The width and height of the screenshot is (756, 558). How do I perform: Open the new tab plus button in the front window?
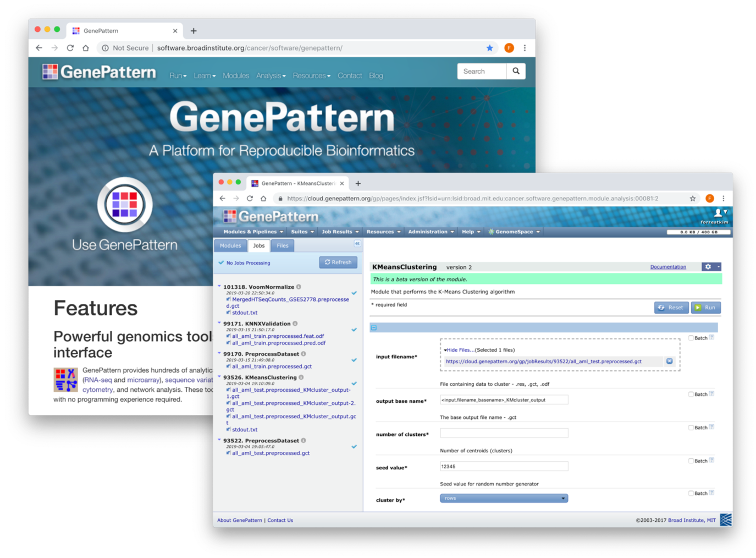point(358,183)
